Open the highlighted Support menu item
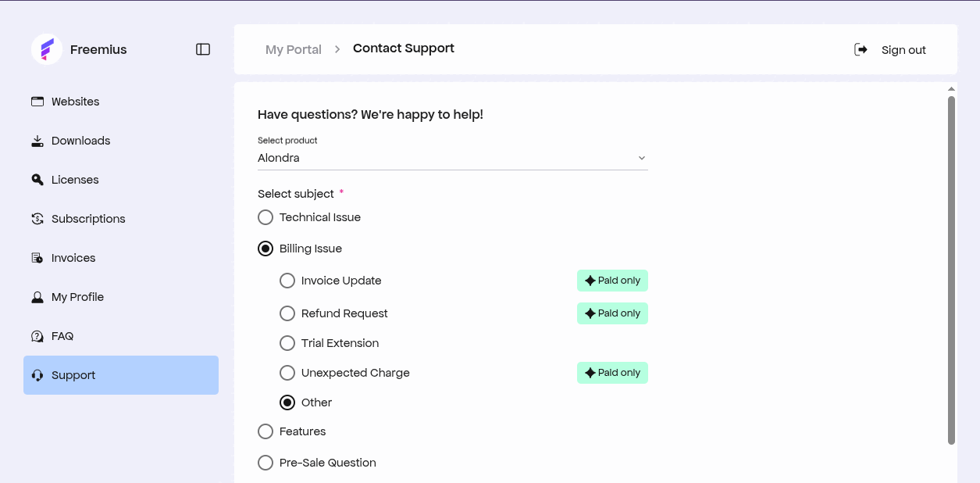 coord(121,375)
